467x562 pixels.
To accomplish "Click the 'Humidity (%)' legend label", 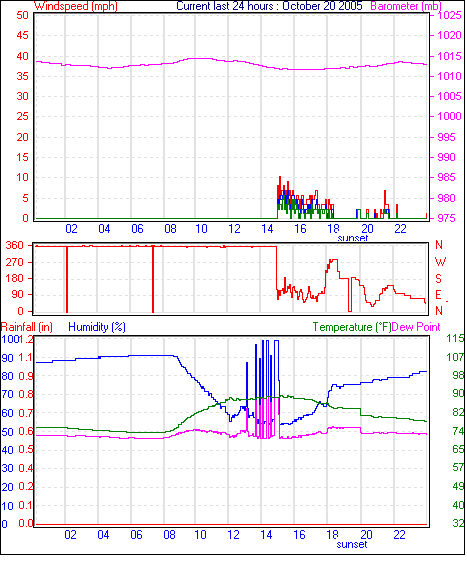I will (x=97, y=327).
